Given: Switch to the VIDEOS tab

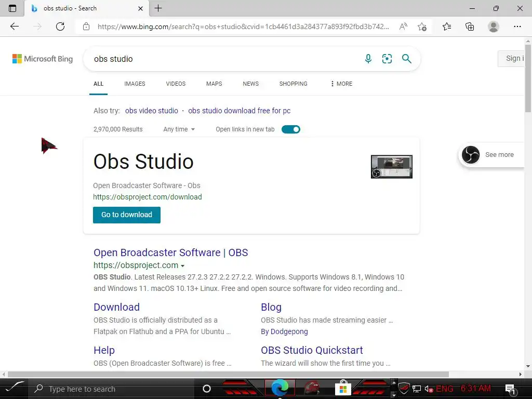Looking at the screenshot, I should pos(176,84).
